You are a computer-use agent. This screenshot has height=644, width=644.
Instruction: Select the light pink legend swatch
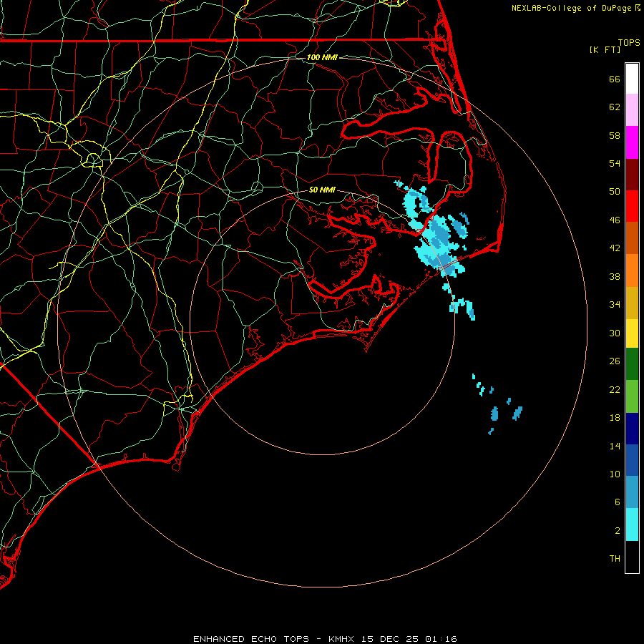coord(632,109)
